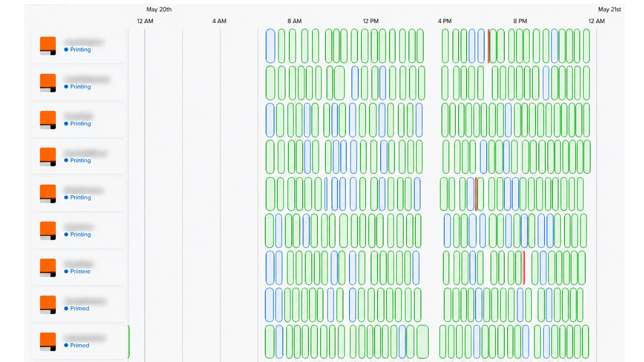Click the first blue block in the eighth printer row
Screen dimensions: 644x362
(269, 305)
